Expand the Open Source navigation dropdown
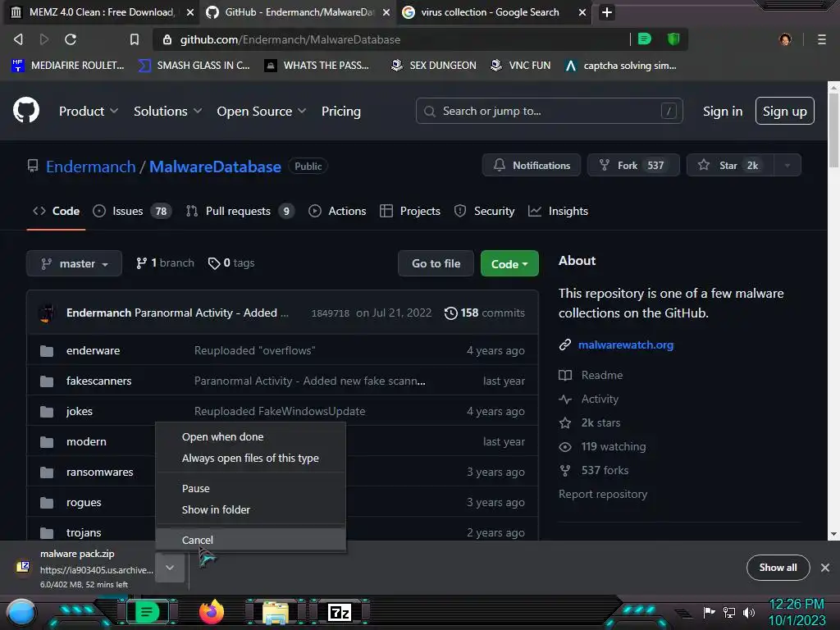 point(262,111)
